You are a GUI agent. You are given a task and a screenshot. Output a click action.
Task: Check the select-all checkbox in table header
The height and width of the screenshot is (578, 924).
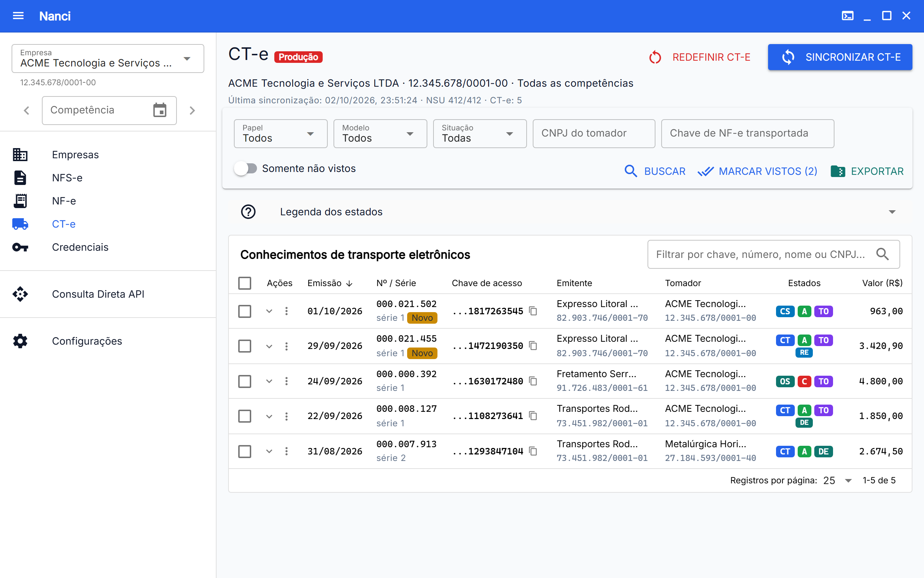[245, 283]
